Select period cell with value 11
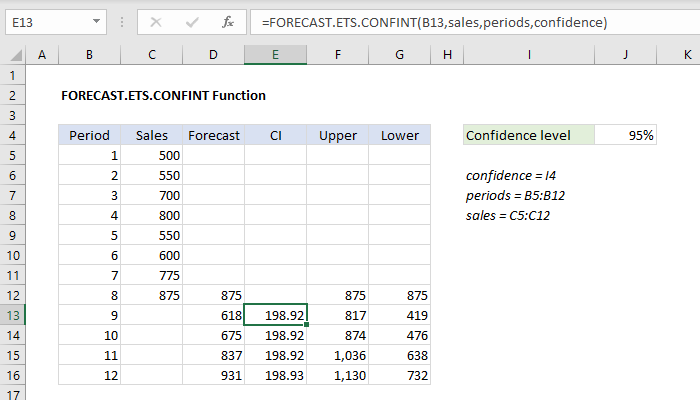 coord(89,355)
